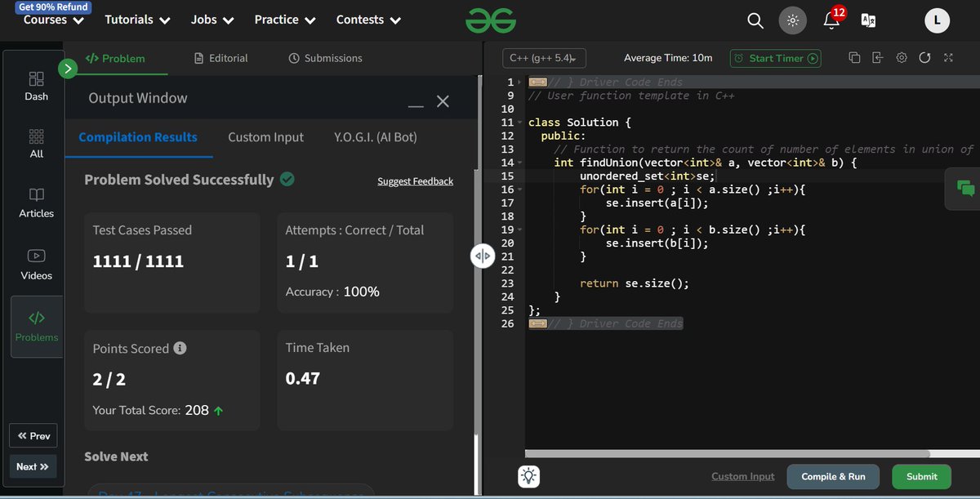Enter fullscreen editor mode icon
980x499 pixels.
(x=948, y=58)
